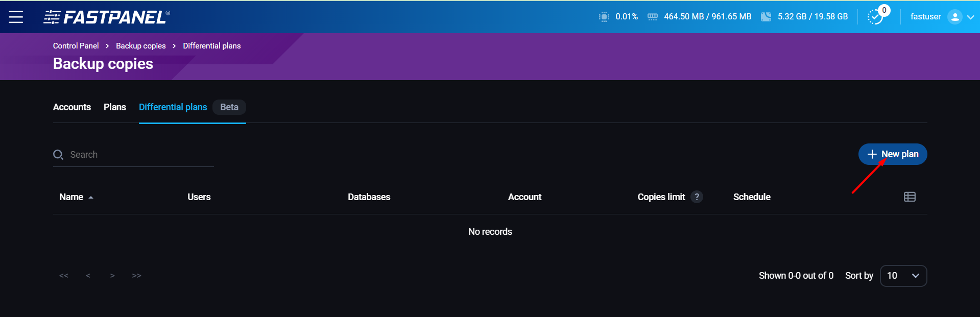Image resolution: width=980 pixels, height=317 pixels.
Task: Show Copies limit help tooltip
Action: (697, 197)
